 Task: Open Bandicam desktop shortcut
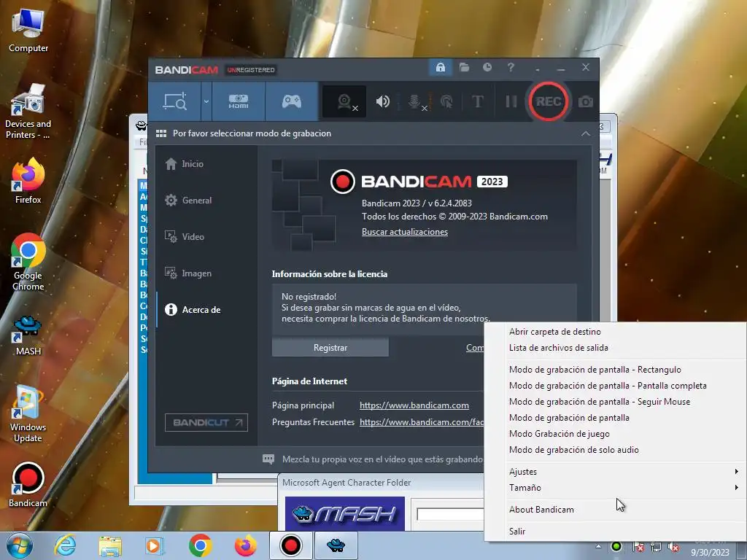tap(28, 485)
